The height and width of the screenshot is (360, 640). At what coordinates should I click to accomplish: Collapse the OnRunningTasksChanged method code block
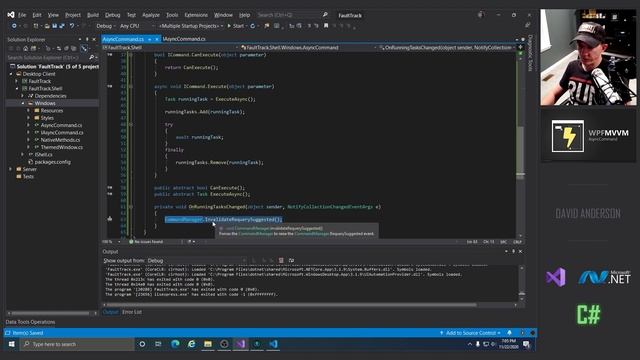pyautogui.click(x=131, y=207)
